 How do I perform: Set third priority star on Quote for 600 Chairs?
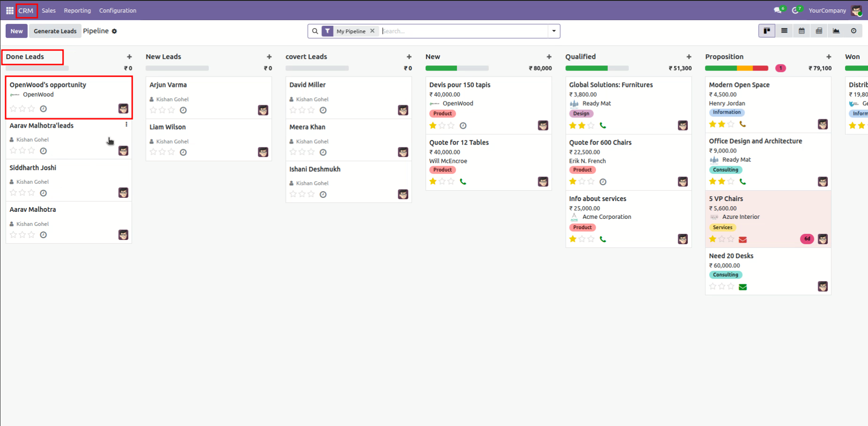tap(591, 181)
